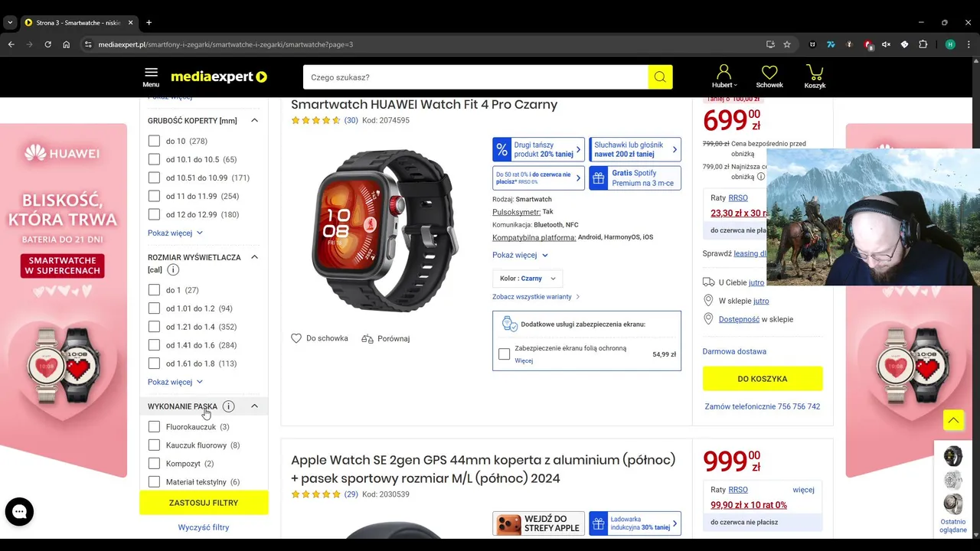
Task: Click the yellow back-to-top arrow
Action: click(953, 420)
